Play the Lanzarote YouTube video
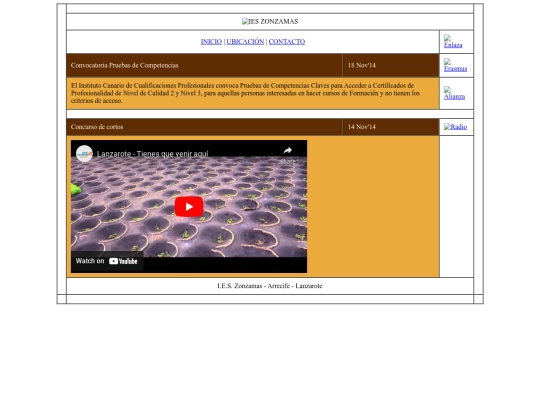The height and width of the screenshot is (405, 540). tap(189, 207)
